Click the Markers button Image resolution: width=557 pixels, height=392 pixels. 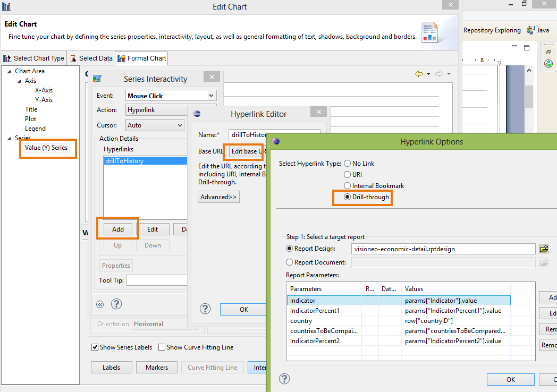(x=157, y=368)
